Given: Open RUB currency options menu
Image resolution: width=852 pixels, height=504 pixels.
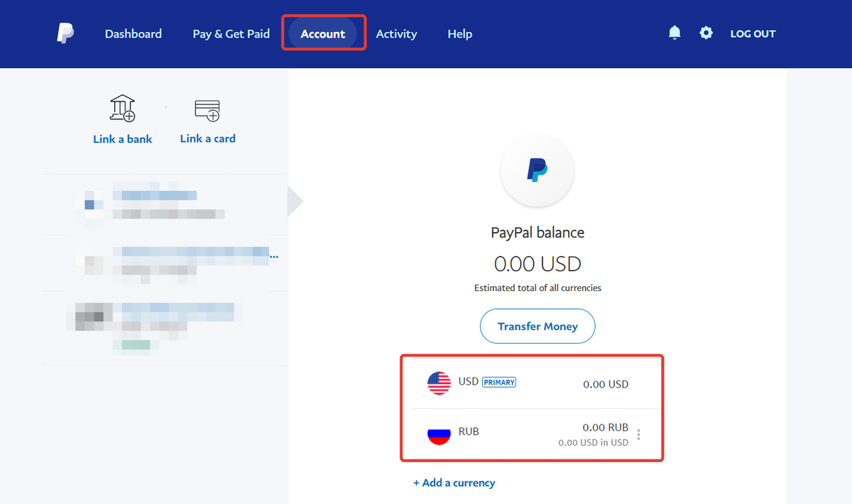Looking at the screenshot, I should 639,434.
